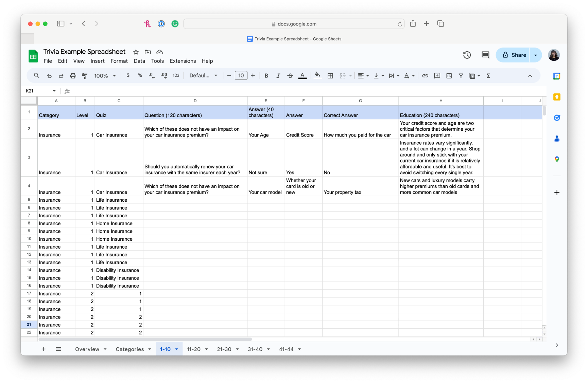Add a new sheet with plus button
The width and height of the screenshot is (588, 383).
(x=44, y=349)
